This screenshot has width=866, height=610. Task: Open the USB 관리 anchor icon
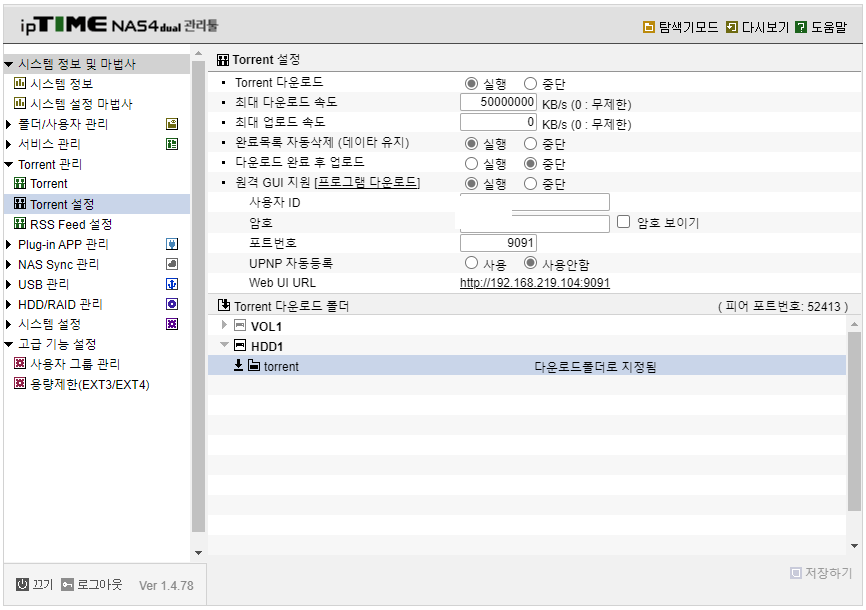tap(170, 284)
